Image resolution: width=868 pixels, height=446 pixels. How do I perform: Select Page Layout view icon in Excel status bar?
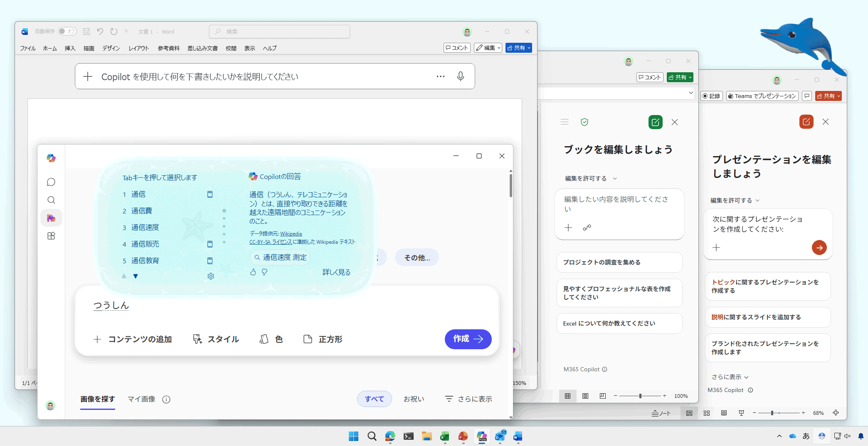point(585,396)
